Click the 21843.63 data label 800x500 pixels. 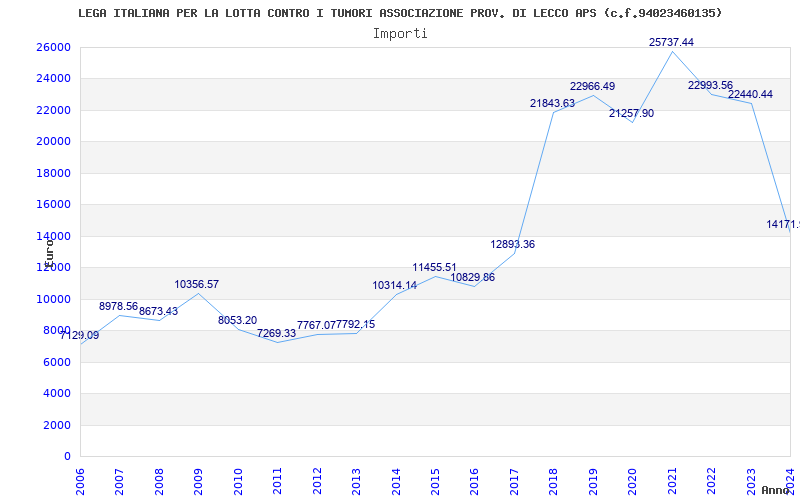tap(552, 103)
